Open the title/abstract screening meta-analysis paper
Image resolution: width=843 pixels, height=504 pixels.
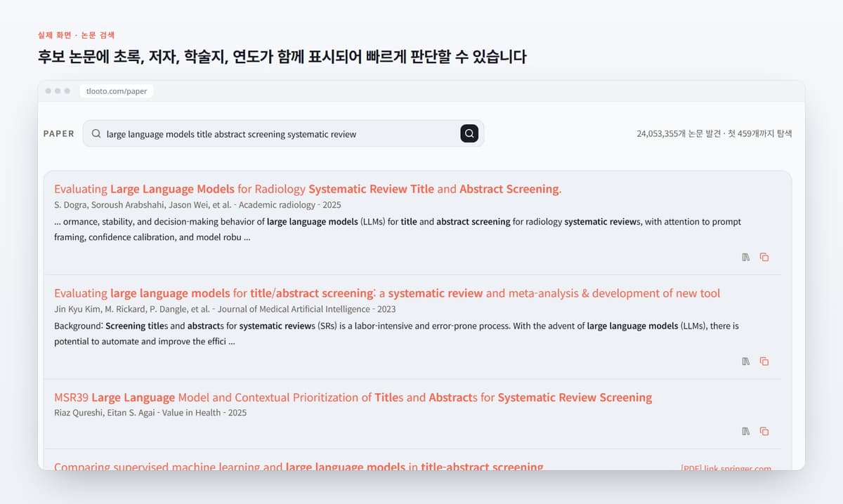387,293
